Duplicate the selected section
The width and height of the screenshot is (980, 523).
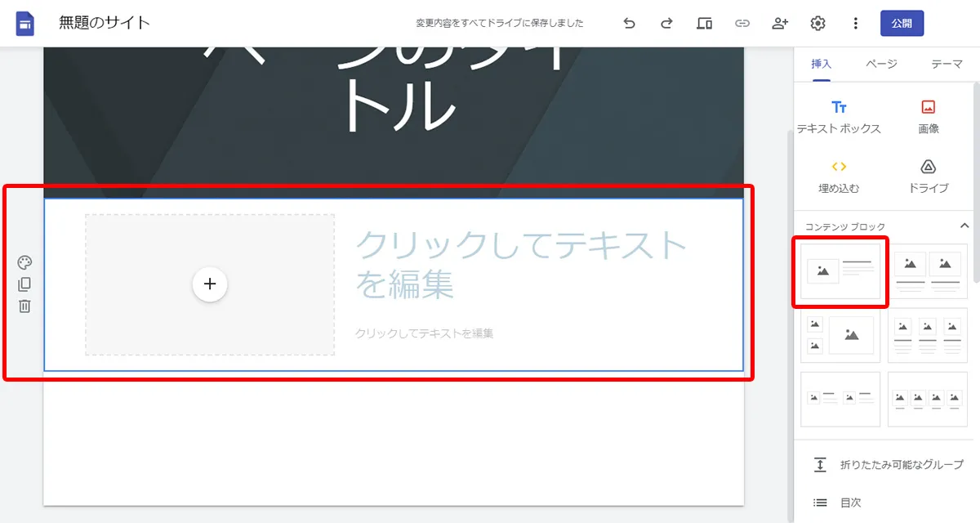tap(24, 284)
